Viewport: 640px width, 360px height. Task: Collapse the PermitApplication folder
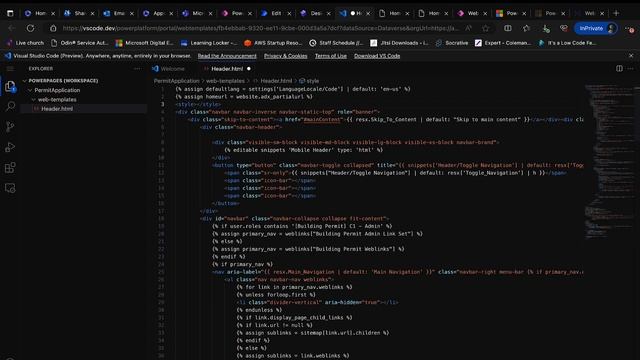(57, 90)
